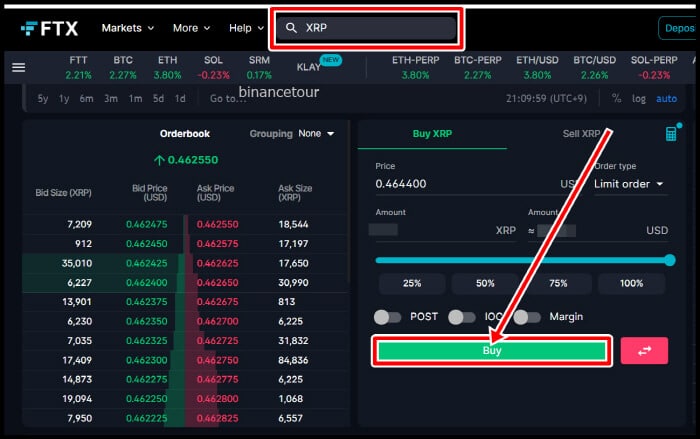The width and height of the screenshot is (700, 439).
Task: Expand the Markets menu
Action: [x=128, y=28]
